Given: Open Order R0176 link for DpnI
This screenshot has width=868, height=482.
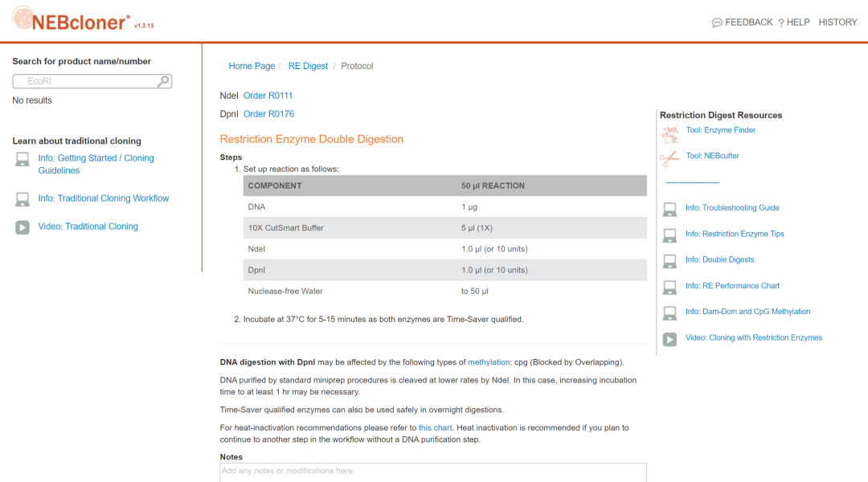Looking at the screenshot, I should click(268, 114).
